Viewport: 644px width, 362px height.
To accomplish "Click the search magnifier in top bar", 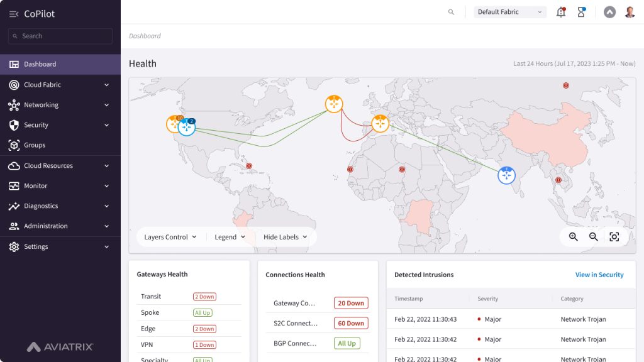I will pyautogui.click(x=451, y=12).
